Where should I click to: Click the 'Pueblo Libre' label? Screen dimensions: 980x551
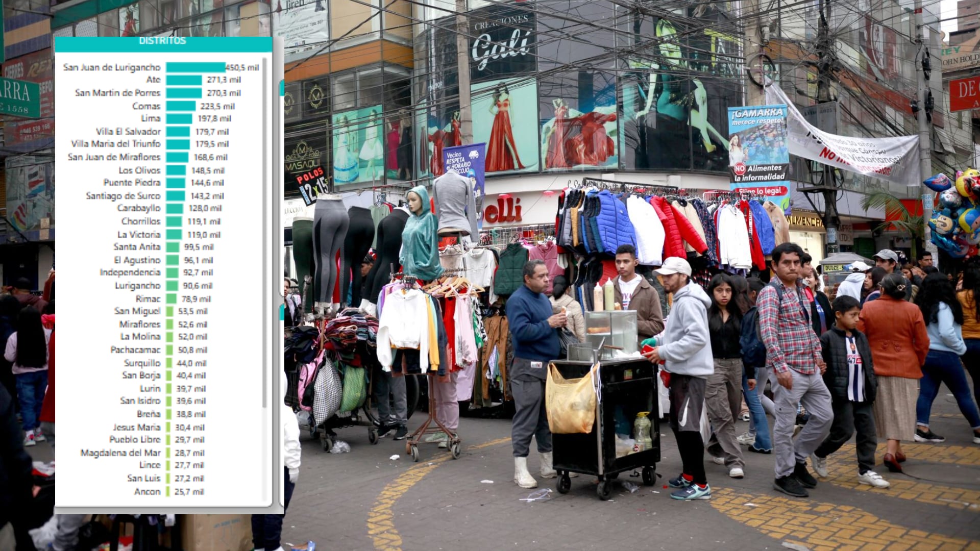(x=135, y=440)
